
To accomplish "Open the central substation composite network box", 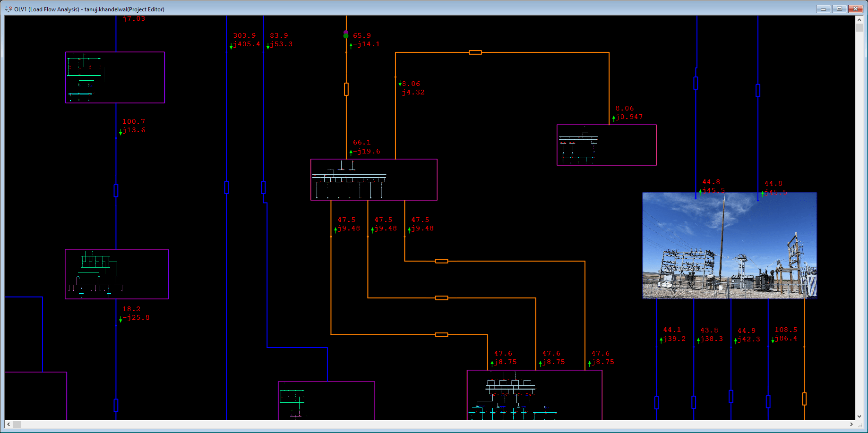I will tap(373, 179).
